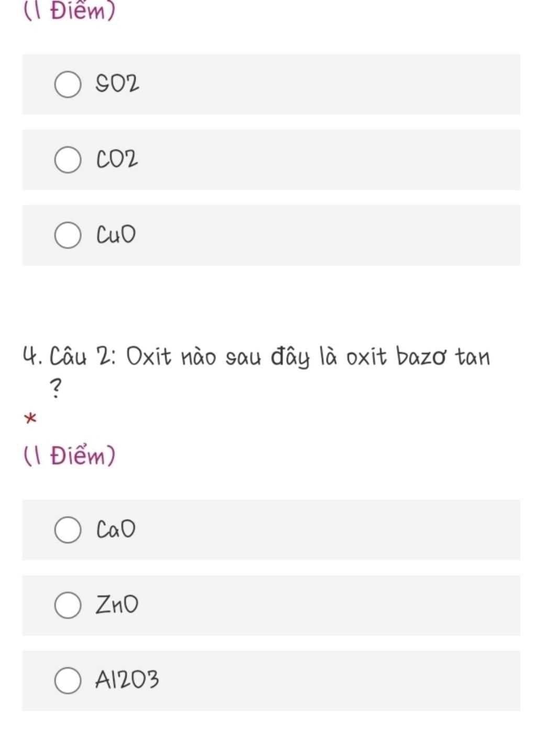Click the SO2 answer label text

coord(117,84)
